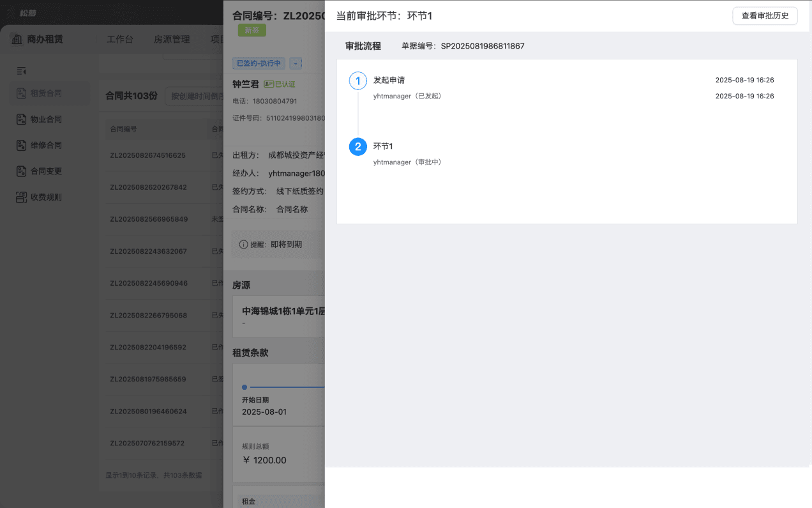Viewport: 812px width, 508px height.
Task: Click the 租赁合同 sidebar icon
Action: [21, 93]
